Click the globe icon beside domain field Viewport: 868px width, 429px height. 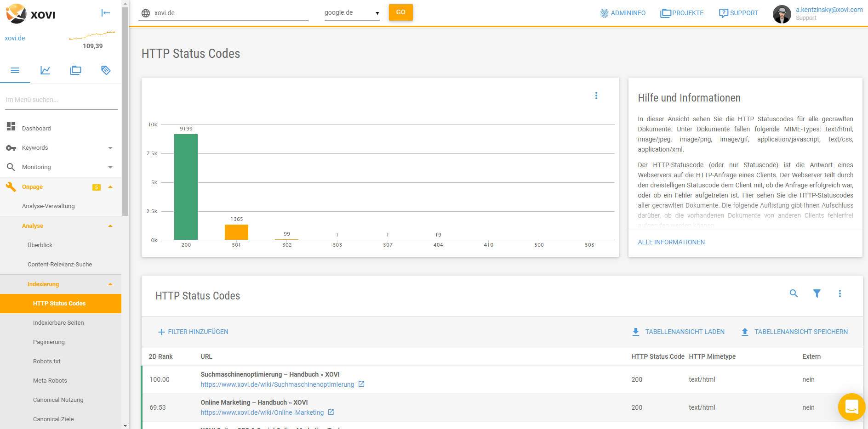coord(146,13)
